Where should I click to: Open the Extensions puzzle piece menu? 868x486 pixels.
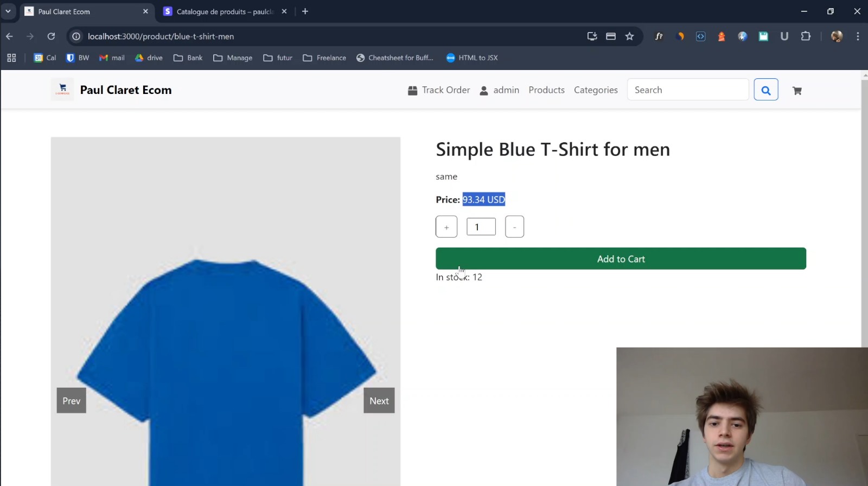tap(806, 36)
